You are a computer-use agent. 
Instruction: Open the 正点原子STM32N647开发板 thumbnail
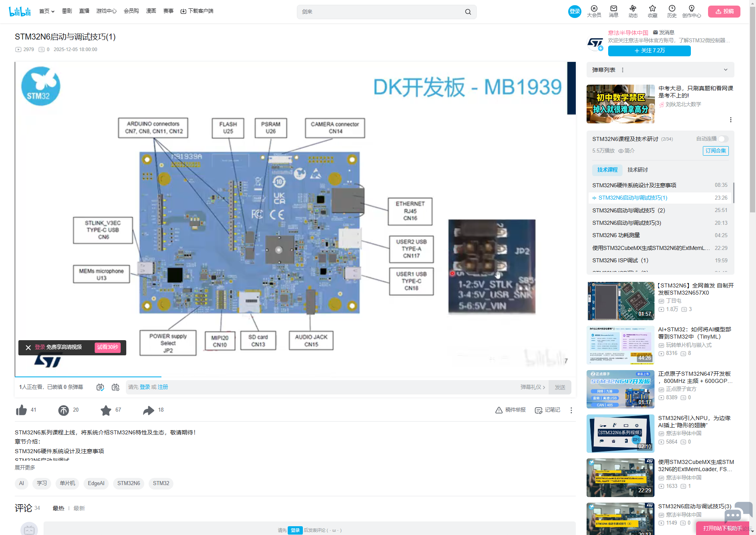coord(621,389)
